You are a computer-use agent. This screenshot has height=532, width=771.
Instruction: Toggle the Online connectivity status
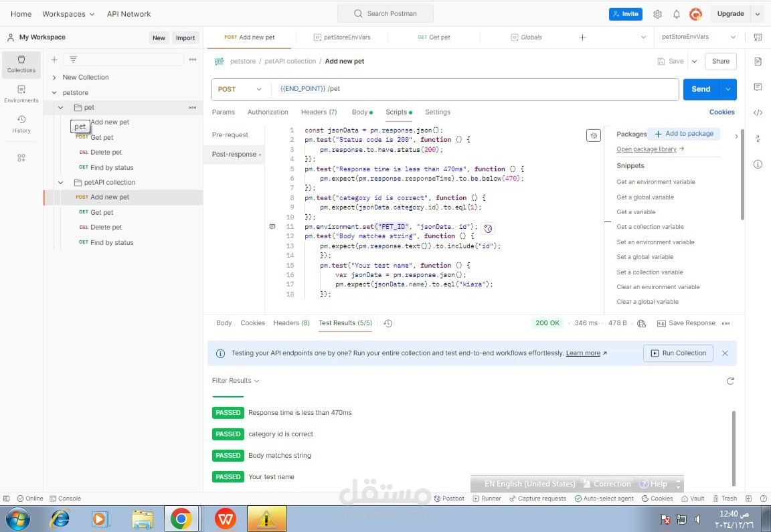click(x=30, y=498)
